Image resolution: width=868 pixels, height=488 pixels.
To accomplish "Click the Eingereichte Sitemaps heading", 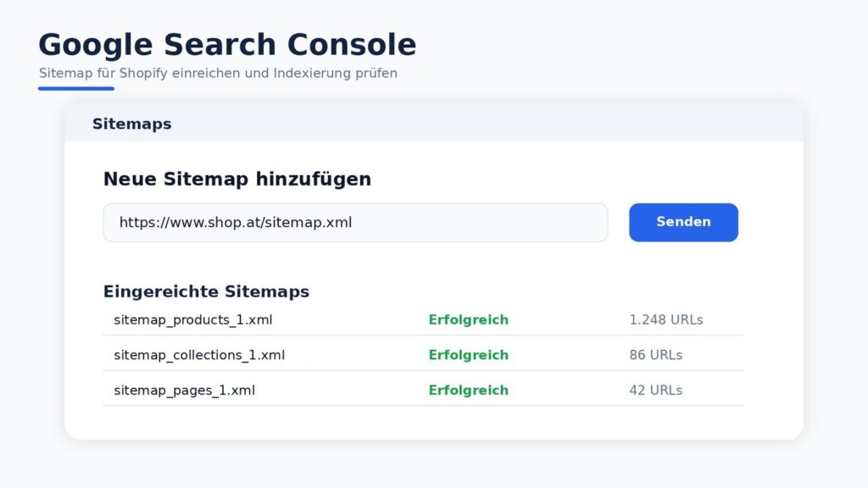I will 206,291.
